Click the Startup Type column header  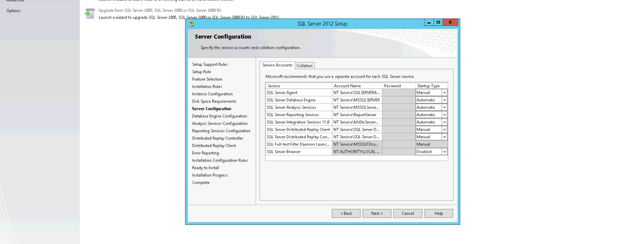point(431,86)
